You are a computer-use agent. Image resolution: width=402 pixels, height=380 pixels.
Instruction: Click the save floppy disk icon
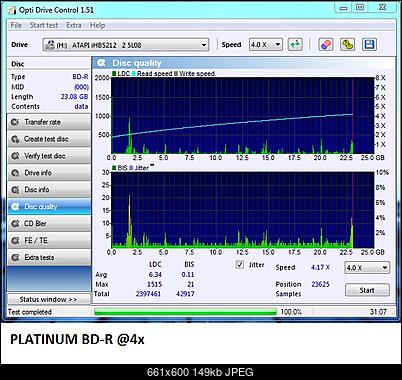coord(369,44)
